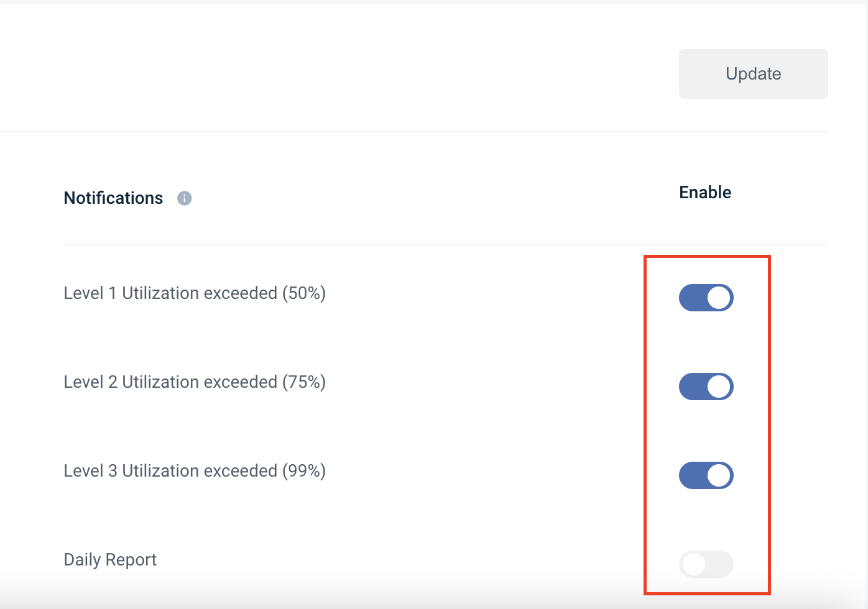868x609 pixels.
Task: Enable the Daily Report toggle
Action: pos(706,564)
